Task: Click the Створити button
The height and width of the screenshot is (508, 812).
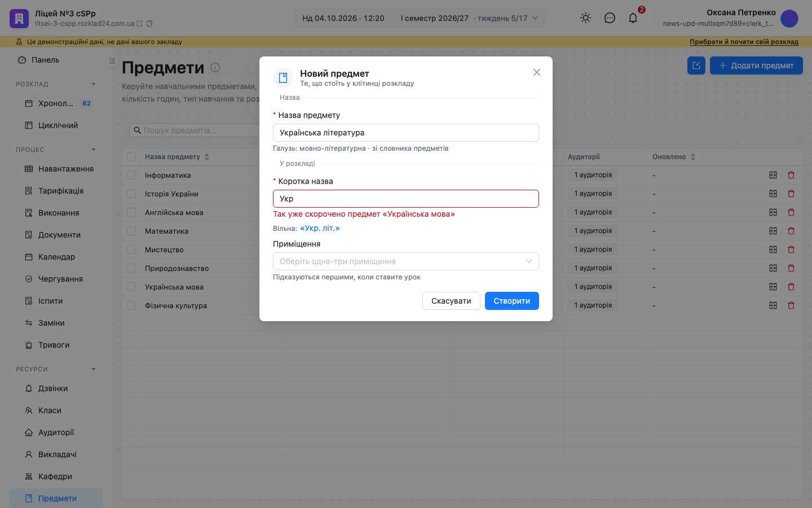Action: (x=512, y=301)
